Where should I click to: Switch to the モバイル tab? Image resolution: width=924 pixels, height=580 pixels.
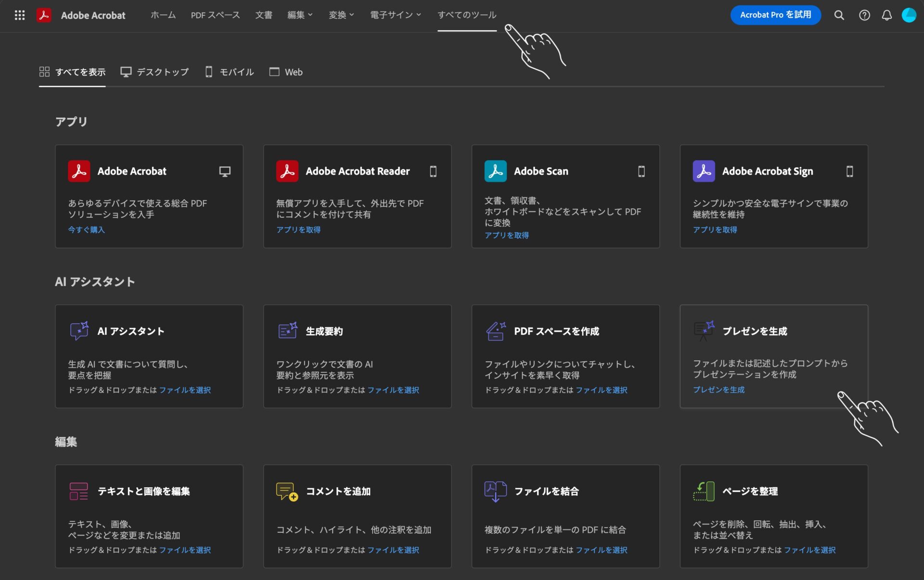229,72
